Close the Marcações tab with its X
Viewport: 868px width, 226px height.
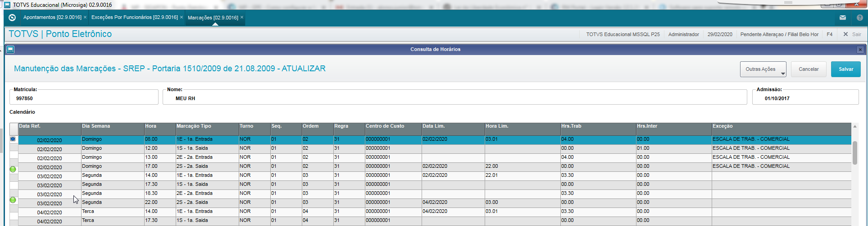242,17
